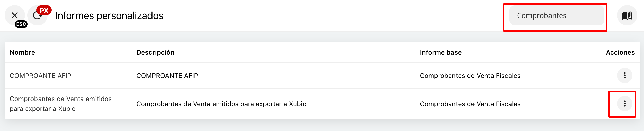Click Informe base cell in the COMPROANTE AFIP row

point(470,76)
